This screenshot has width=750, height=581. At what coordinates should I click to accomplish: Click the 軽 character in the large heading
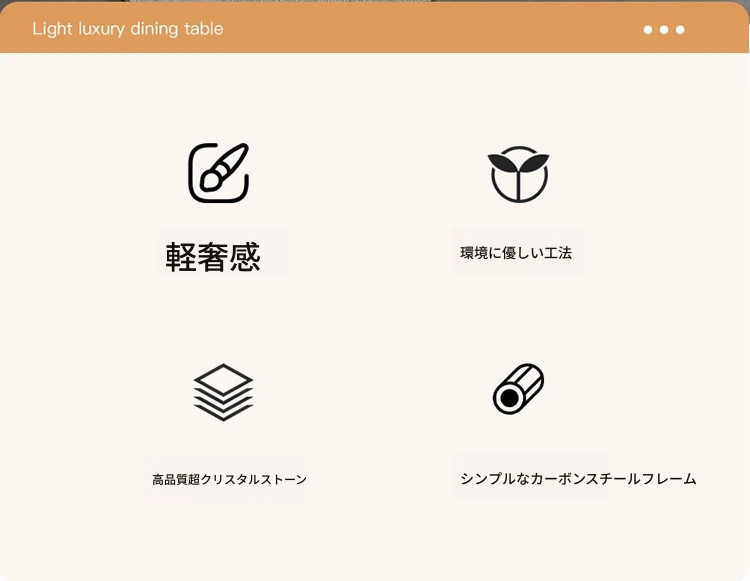click(x=180, y=257)
